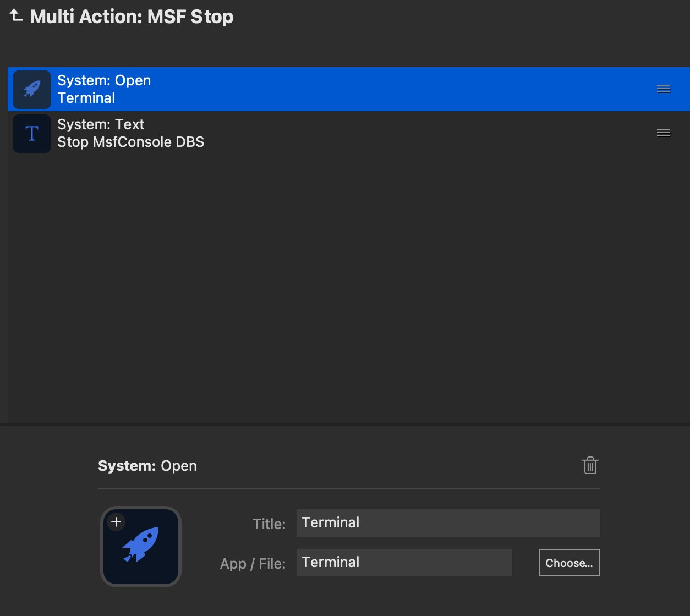Click the plus badge on the rocket preview
The width and height of the screenshot is (690, 616).
(x=116, y=521)
